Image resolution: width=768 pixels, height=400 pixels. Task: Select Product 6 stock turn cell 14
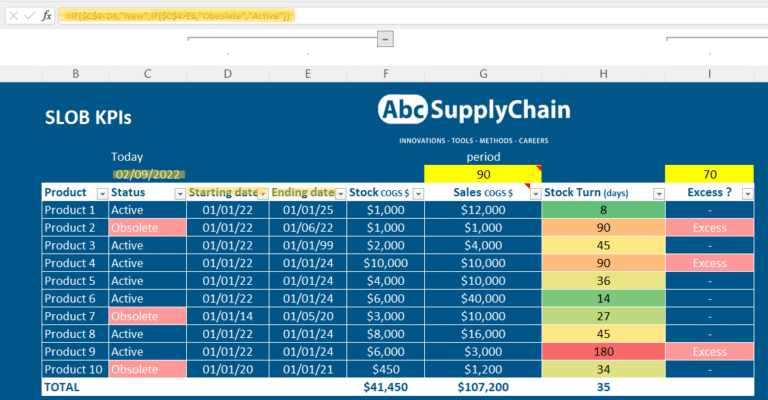(603, 299)
